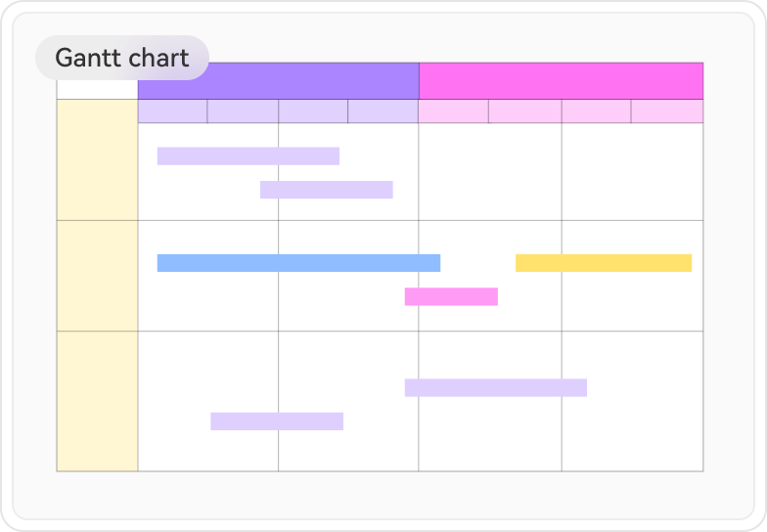
Task: Select the yellow task bar
Action: 604,263
